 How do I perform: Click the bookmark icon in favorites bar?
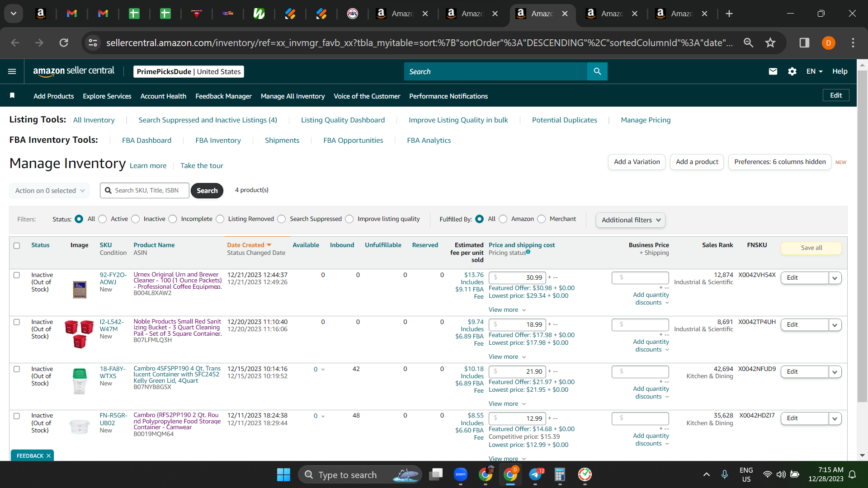(x=12, y=95)
